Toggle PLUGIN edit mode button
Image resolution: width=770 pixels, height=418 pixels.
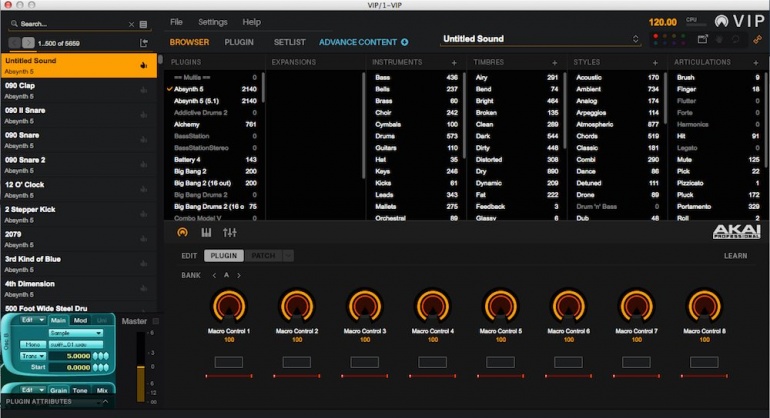[x=223, y=255]
